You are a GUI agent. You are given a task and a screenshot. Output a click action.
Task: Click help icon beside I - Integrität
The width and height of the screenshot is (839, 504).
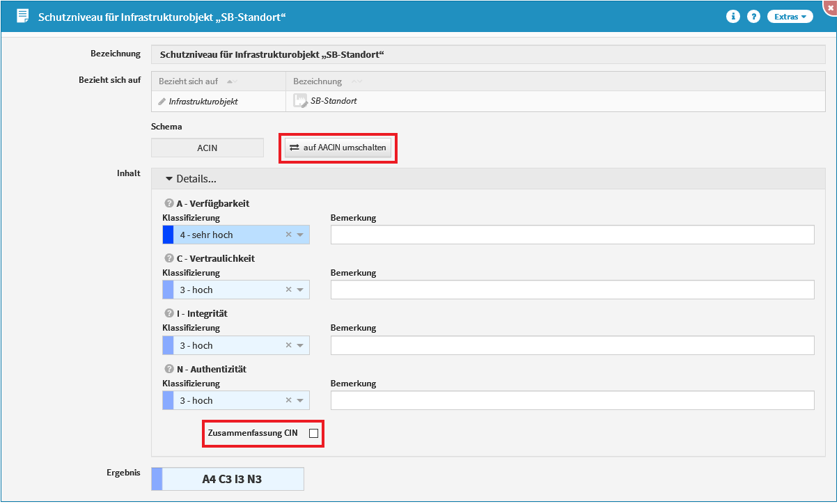[x=168, y=313]
